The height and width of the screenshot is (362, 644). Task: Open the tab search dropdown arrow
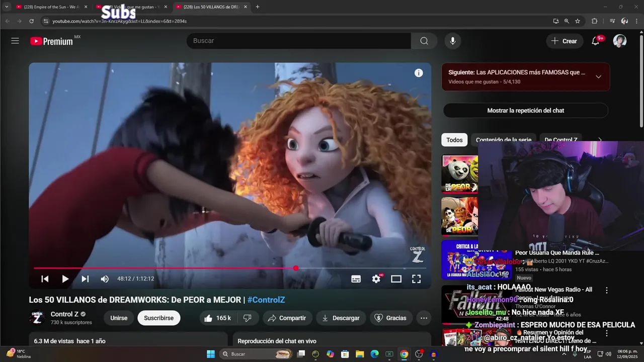(7, 7)
